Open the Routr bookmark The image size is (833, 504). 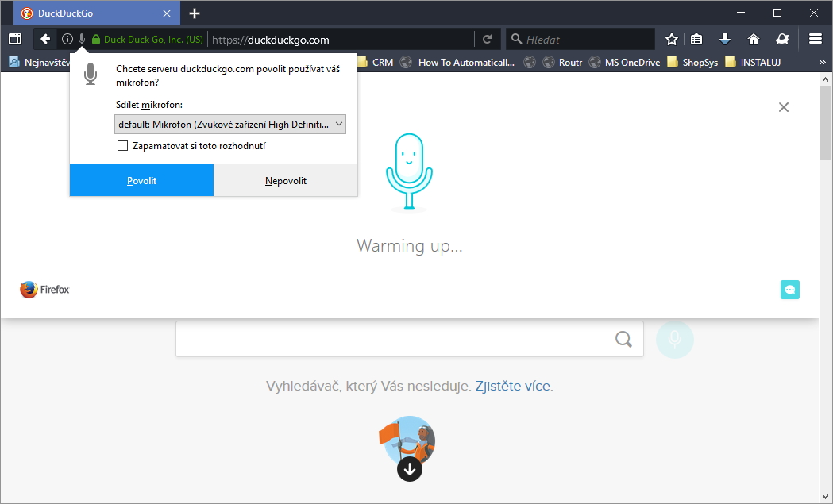(563, 62)
